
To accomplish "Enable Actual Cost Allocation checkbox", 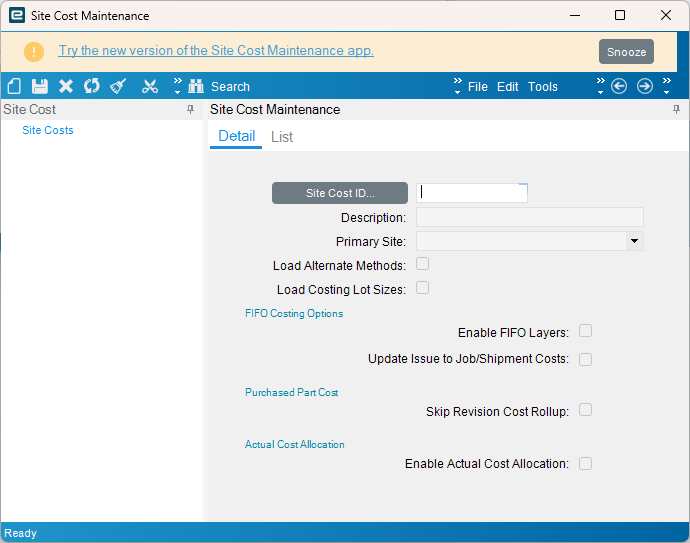I will [x=585, y=463].
